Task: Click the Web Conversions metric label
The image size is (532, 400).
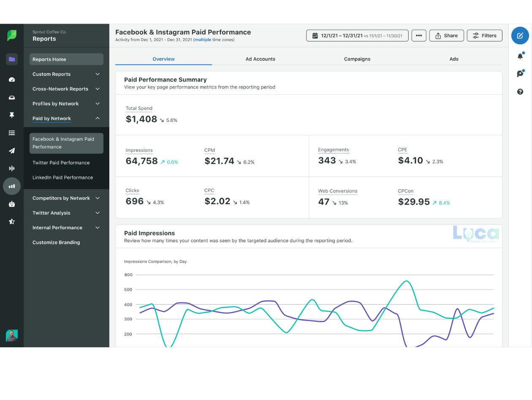Action: click(337, 191)
